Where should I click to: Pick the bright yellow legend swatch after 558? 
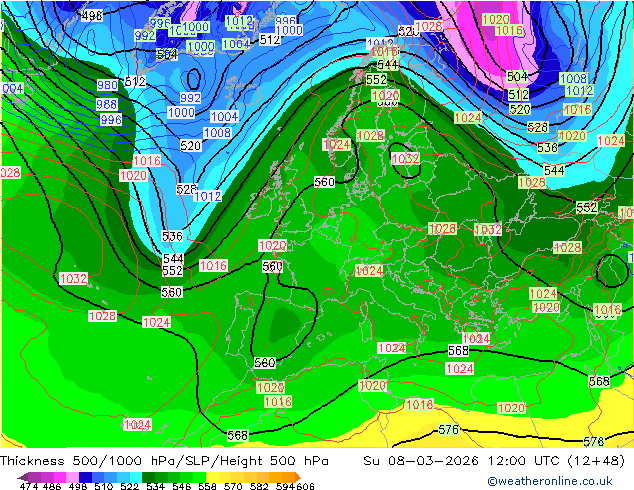point(212,477)
